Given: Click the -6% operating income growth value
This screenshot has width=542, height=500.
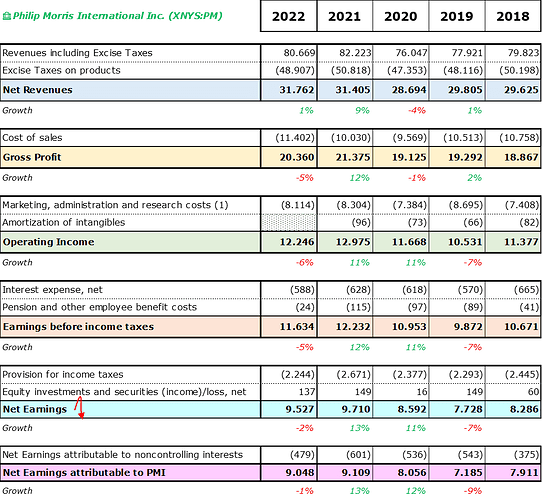Looking at the screenshot, I should tap(305, 263).
